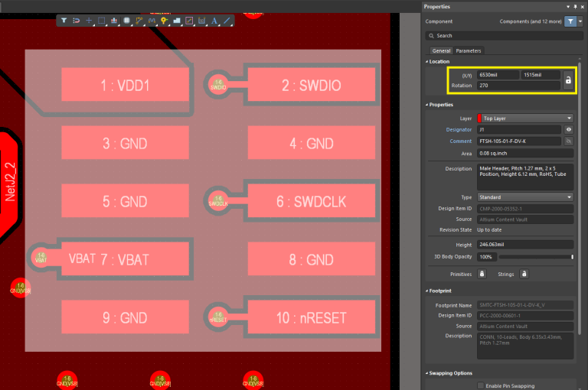Select pad 5 : GND
Viewport: 588px width, 390px height.
point(126,201)
